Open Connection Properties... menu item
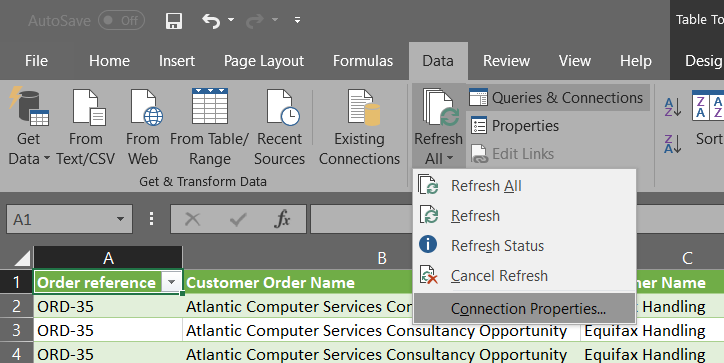Image resolution: width=724 pixels, height=363 pixels. click(x=525, y=308)
